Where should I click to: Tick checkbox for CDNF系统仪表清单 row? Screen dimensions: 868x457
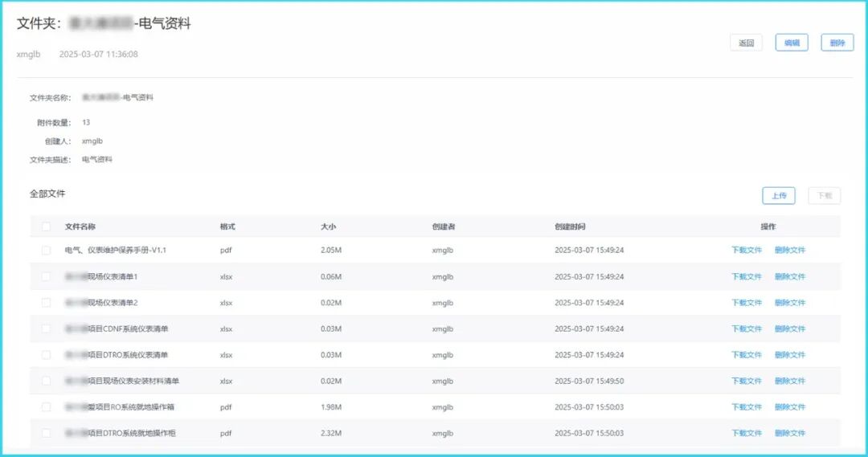[46, 328]
